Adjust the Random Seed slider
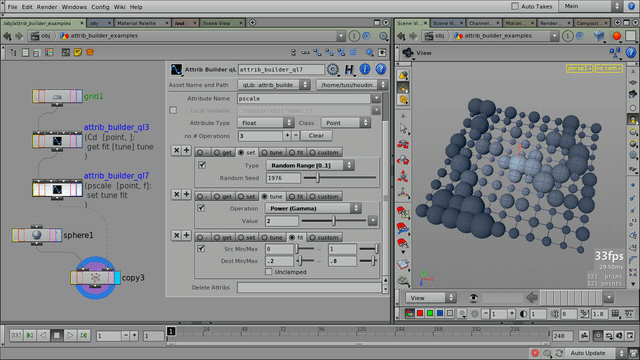The width and height of the screenshot is (640, 360). click(340, 178)
